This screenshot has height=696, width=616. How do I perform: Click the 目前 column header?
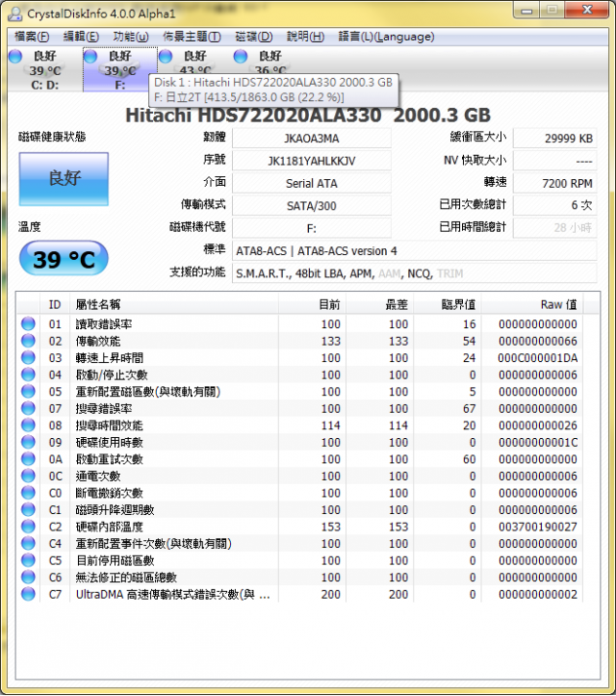[313, 304]
